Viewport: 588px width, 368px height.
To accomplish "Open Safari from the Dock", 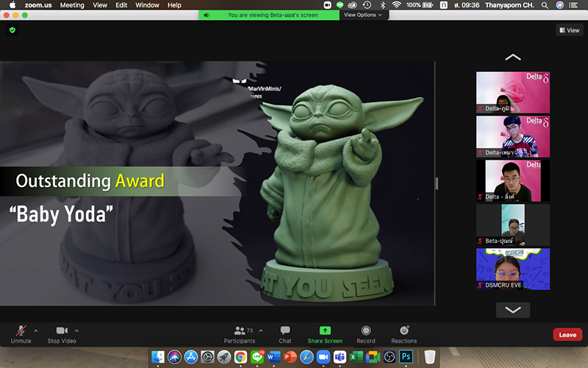I will (x=306, y=357).
